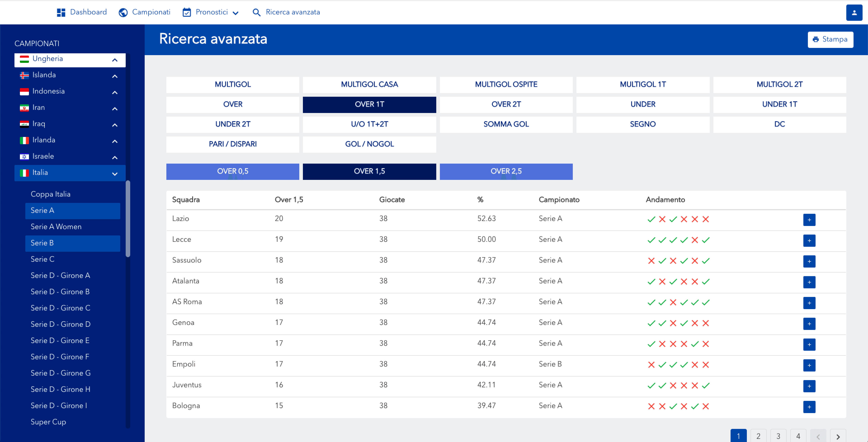
Task: Go to results page 2
Action: coord(758,436)
